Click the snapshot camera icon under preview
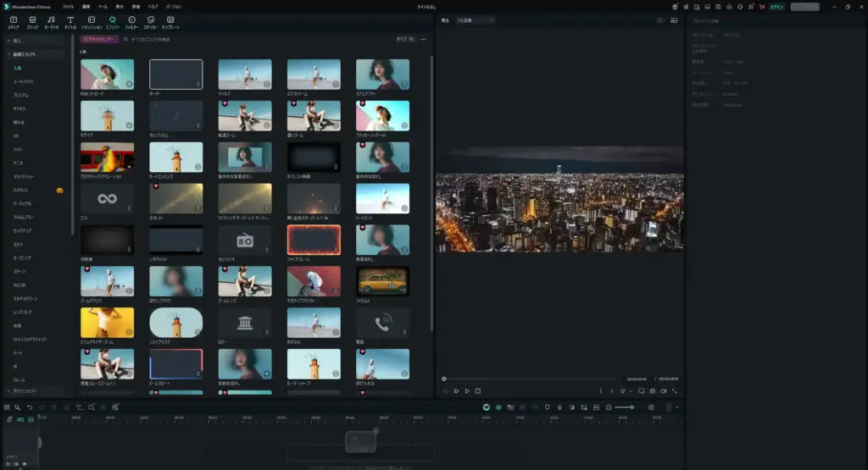This screenshot has height=470, width=868. 653,391
